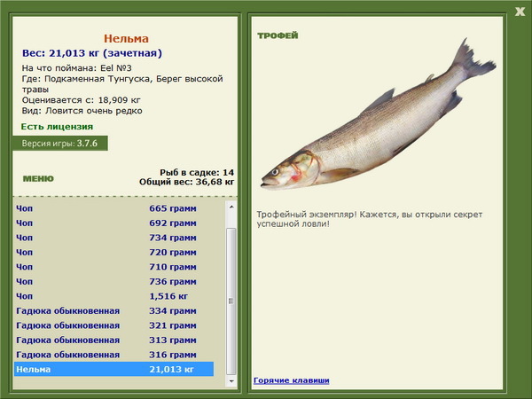Open the Горячие клавиши link
The width and height of the screenshot is (532, 399).
[292, 380]
